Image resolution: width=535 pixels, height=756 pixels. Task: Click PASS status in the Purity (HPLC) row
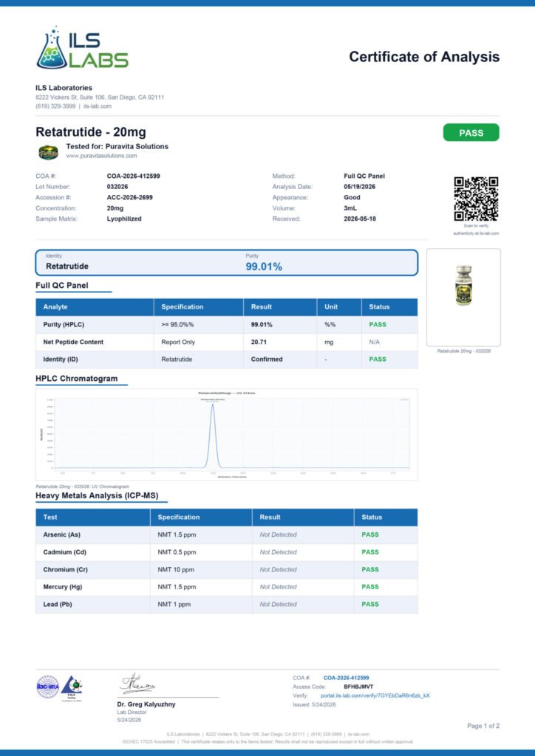378,325
